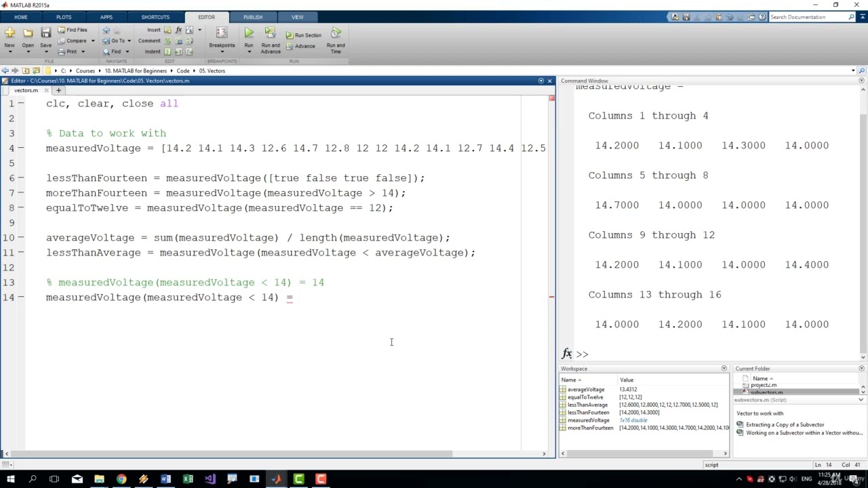Open dropdown arrow under New
Screen dimensions: 868x488
[x=9, y=52]
